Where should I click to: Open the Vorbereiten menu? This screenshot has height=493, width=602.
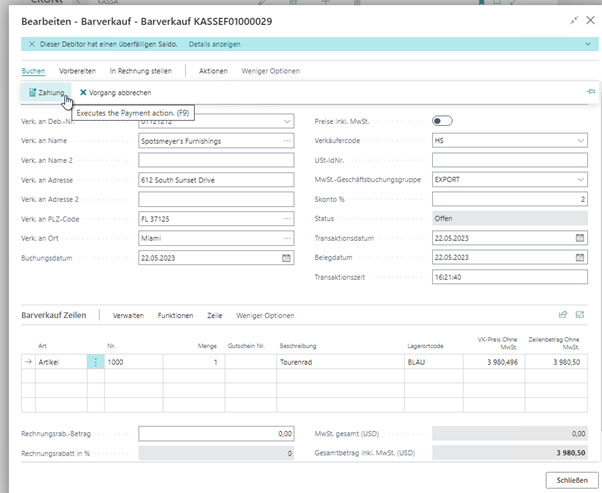tap(77, 71)
